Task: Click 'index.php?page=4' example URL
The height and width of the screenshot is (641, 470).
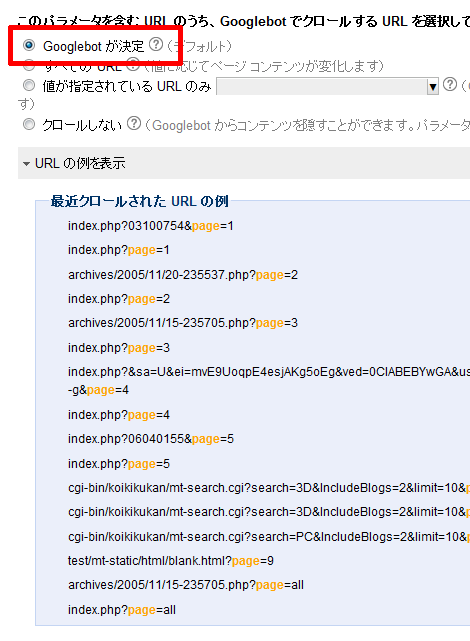Action: (119, 415)
